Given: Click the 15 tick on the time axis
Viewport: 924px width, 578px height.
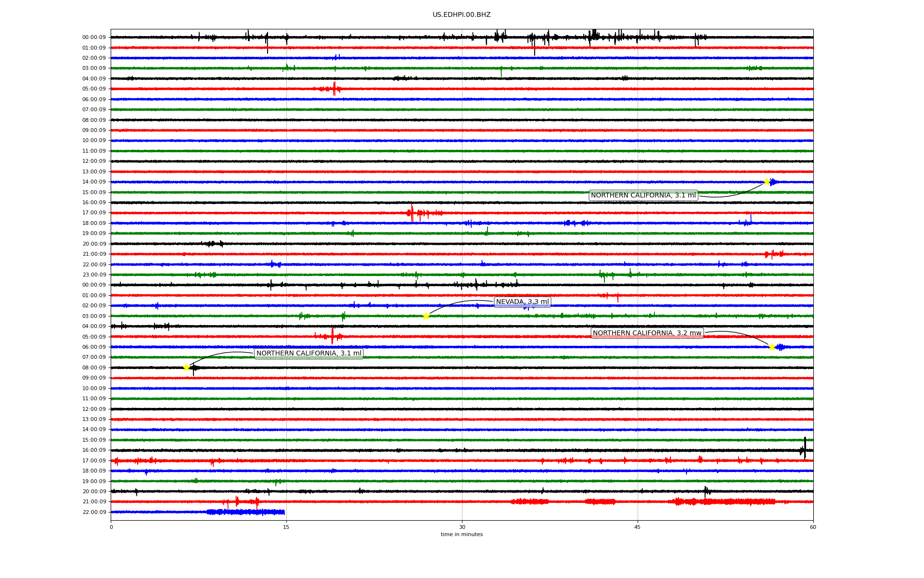Looking at the screenshot, I should coord(286,527).
